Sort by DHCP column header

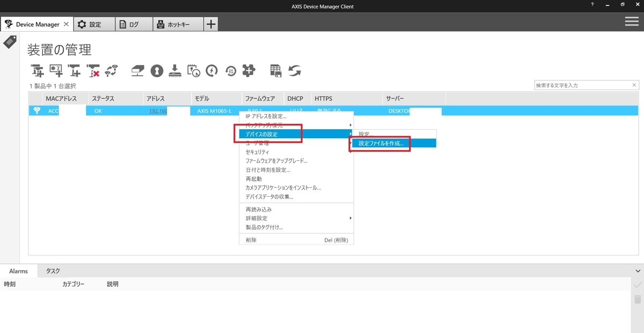click(297, 99)
